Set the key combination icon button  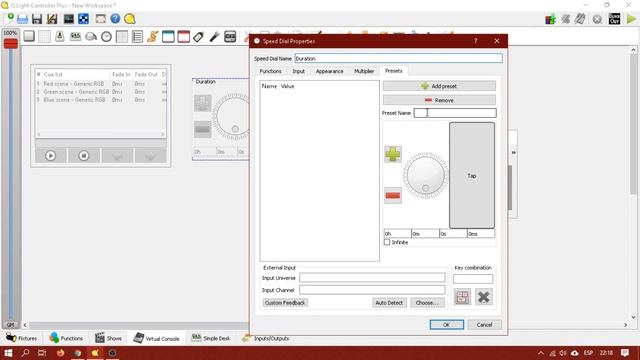click(462, 297)
